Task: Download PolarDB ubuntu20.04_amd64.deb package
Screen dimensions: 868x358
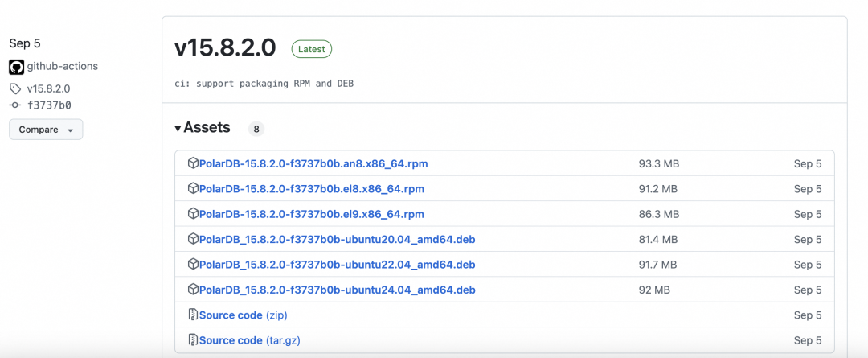Action: 337,240
